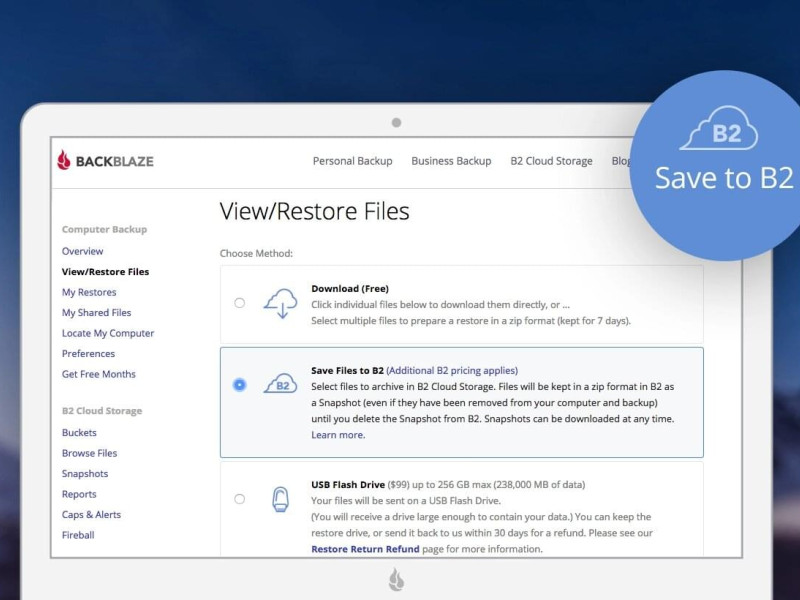Click the View/Restore Files page title

(x=314, y=211)
